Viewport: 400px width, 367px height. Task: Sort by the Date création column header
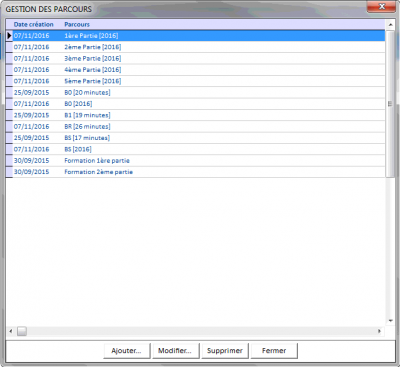point(33,24)
